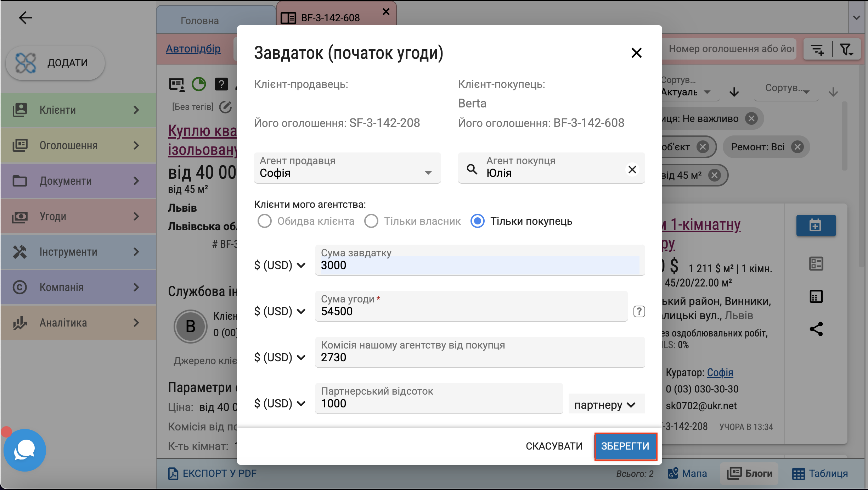
Task: Open the Автопідбір link
Action: point(193,49)
